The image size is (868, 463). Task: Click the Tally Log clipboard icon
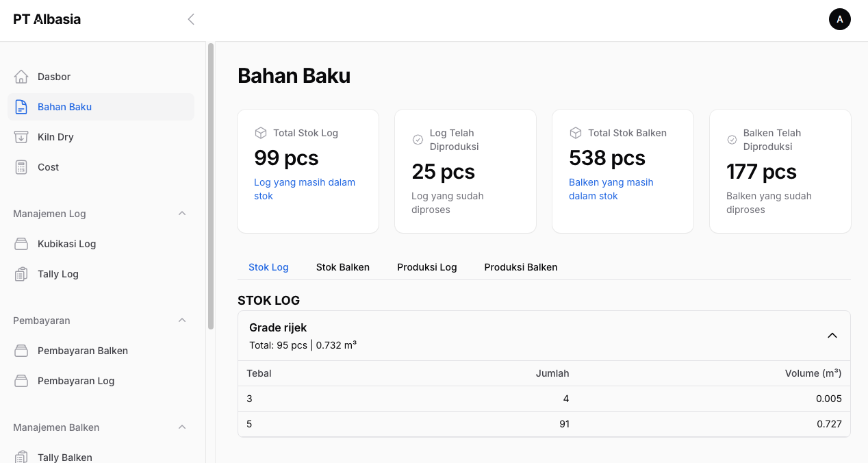tap(21, 274)
